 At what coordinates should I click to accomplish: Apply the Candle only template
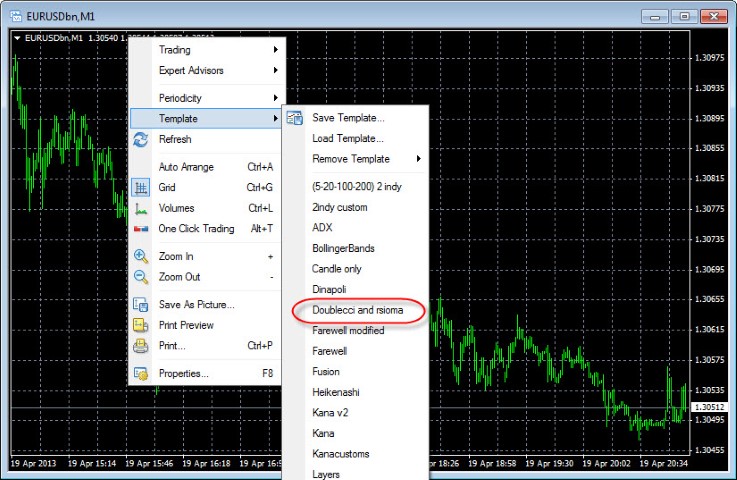(355, 269)
